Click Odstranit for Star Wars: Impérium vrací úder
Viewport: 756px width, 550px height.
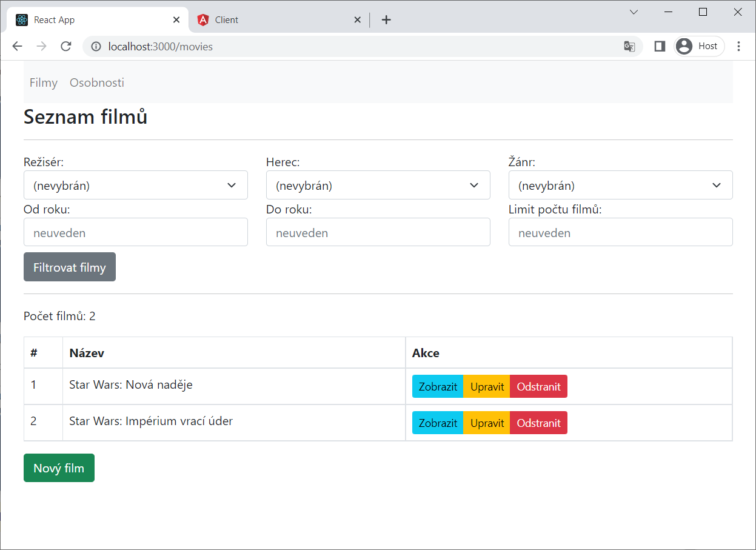[538, 423]
